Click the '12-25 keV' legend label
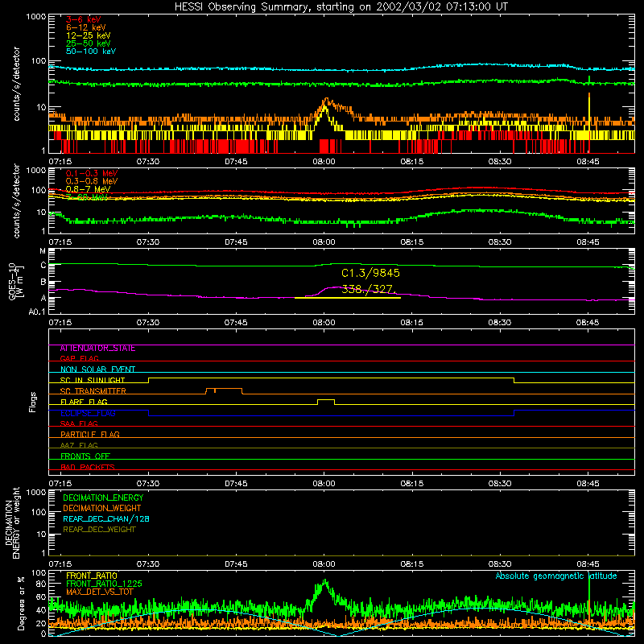The width and height of the screenshot is (644, 644). (89, 35)
